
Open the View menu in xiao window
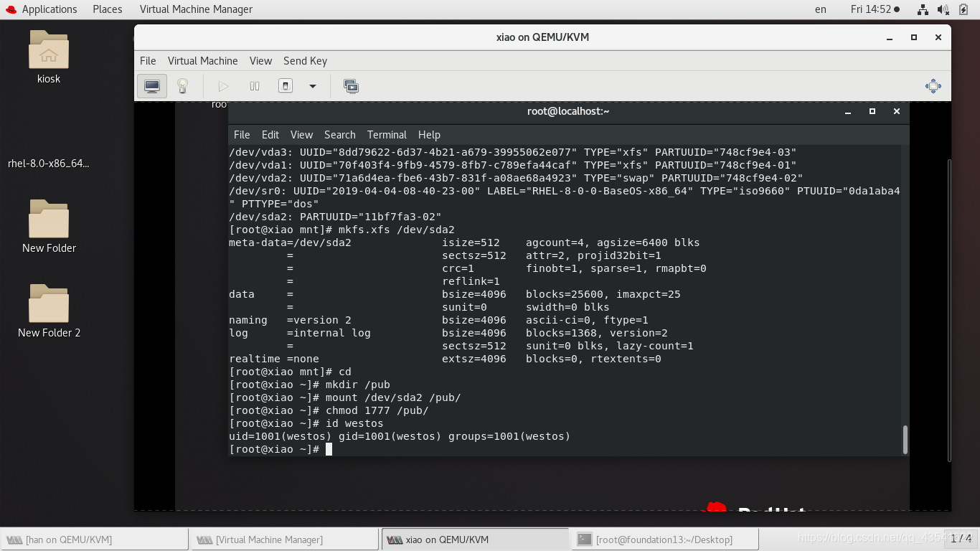pyautogui.click(x=260, y=61)
